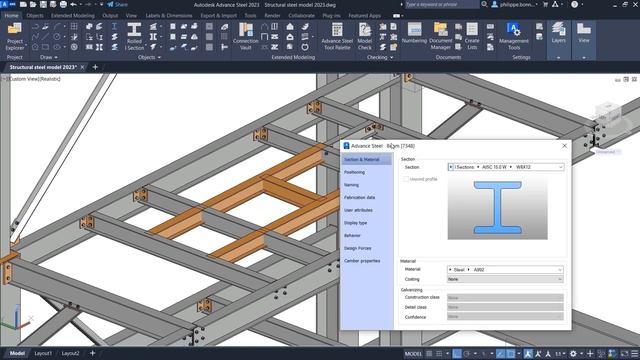Click the Save As icon in quick access toolbar

point(53,4)
